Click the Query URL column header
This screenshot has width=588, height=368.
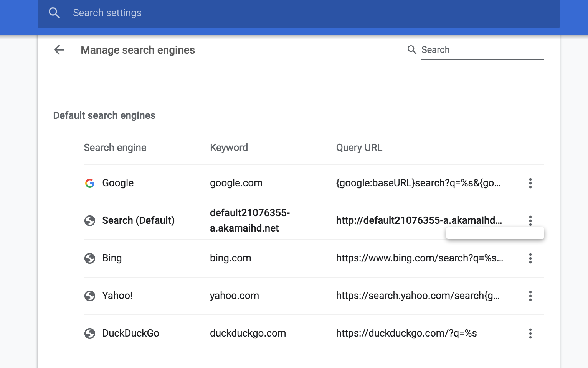(359, 148)
